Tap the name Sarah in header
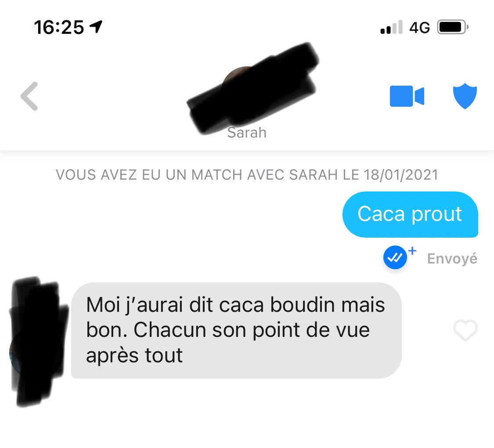This screenshot has width=494, height=448. click(x=247, y=133)
